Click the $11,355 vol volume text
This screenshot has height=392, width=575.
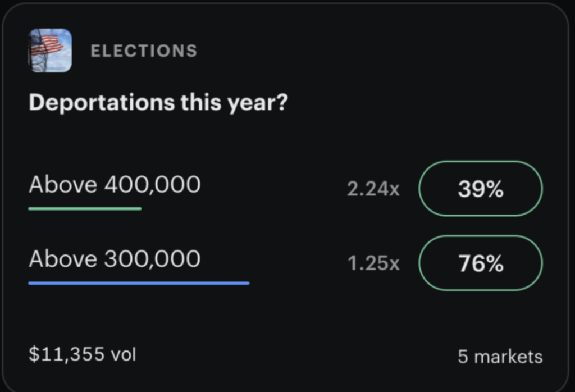coord(83,354)
